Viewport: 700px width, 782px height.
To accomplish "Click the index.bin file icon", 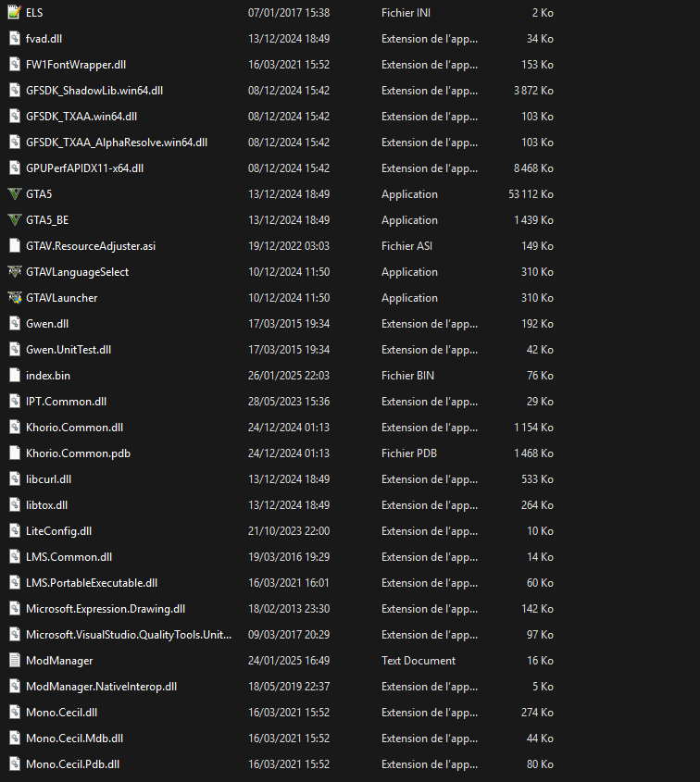I will pos(14,376).
